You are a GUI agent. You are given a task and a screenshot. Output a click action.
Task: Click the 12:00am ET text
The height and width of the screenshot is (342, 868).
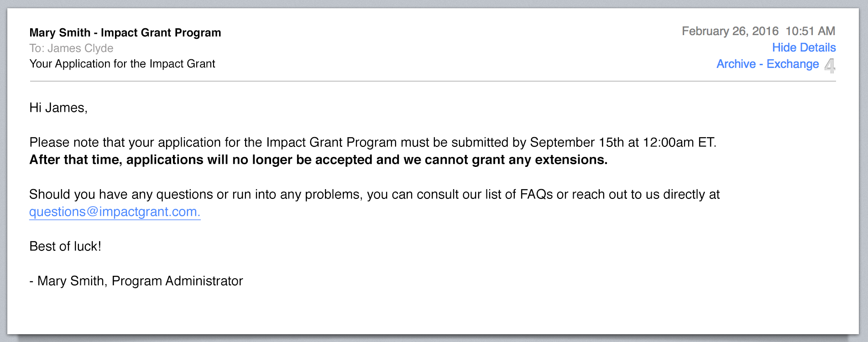679,142
